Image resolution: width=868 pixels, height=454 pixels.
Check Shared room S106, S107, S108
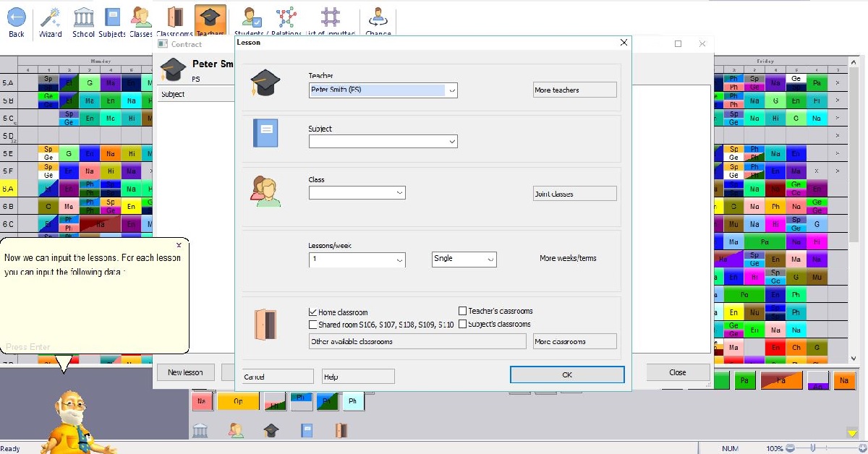click(x=314, y=324)
